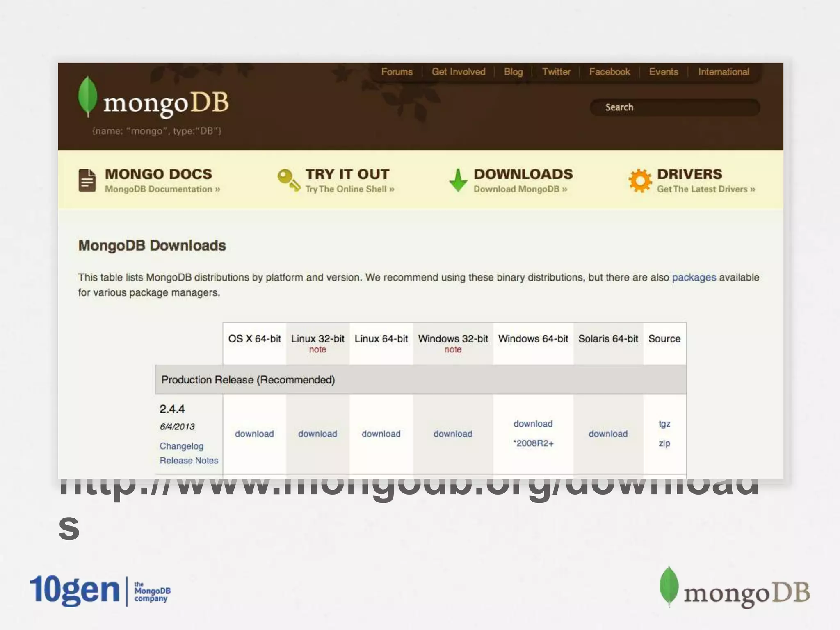This screenshot has width=840, height=630.
Task: Get the tgz source archive
Action: tap(664, 424)
